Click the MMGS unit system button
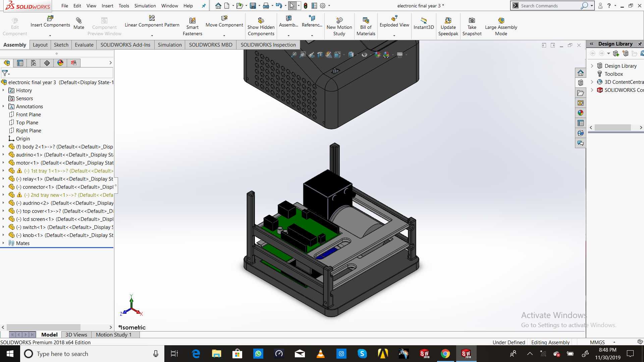Viewport: 644px width, 362px height. [x=597, y=342]
